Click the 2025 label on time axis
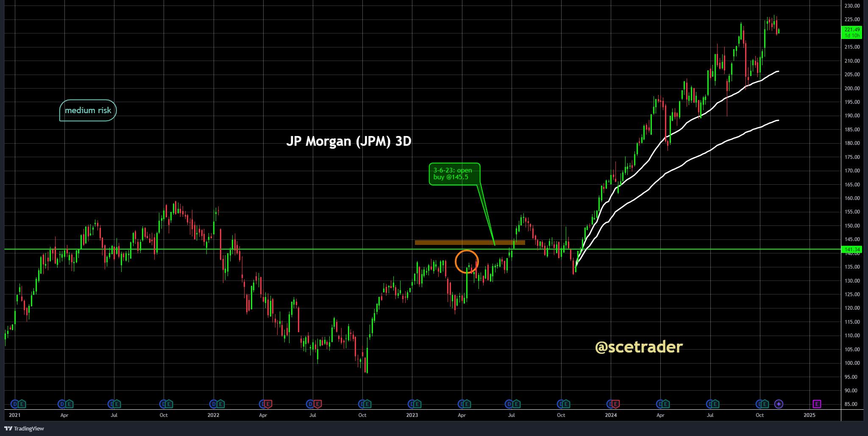 [x=810, y=415]
